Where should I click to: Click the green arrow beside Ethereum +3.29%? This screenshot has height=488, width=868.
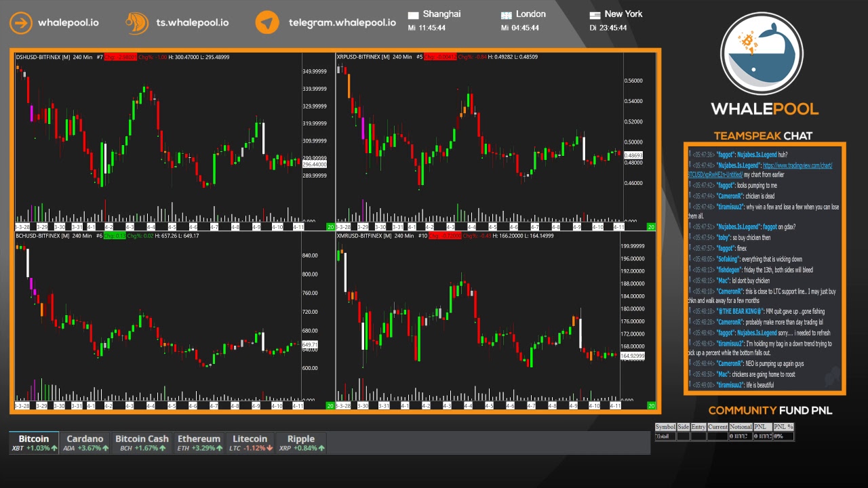[219, 448]
